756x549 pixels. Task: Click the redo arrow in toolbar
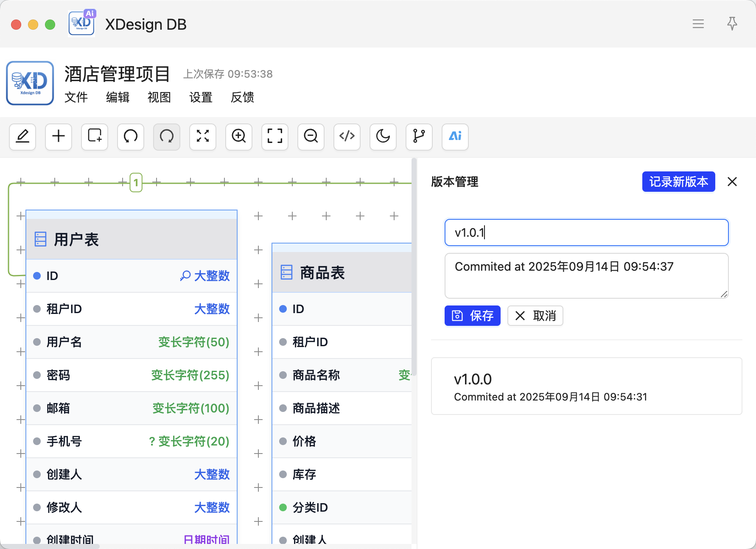pyautogui.click(x=167, y=137)
